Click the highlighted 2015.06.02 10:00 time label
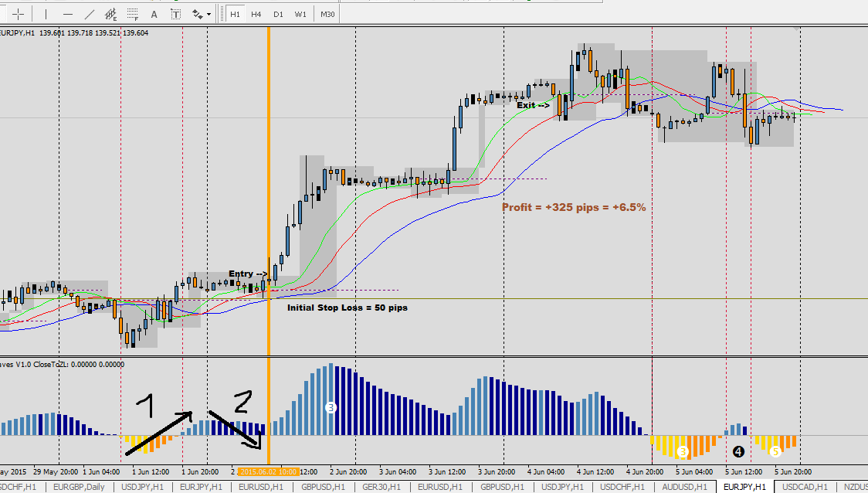This screenshot has height=493, width=868. point(269,472)
